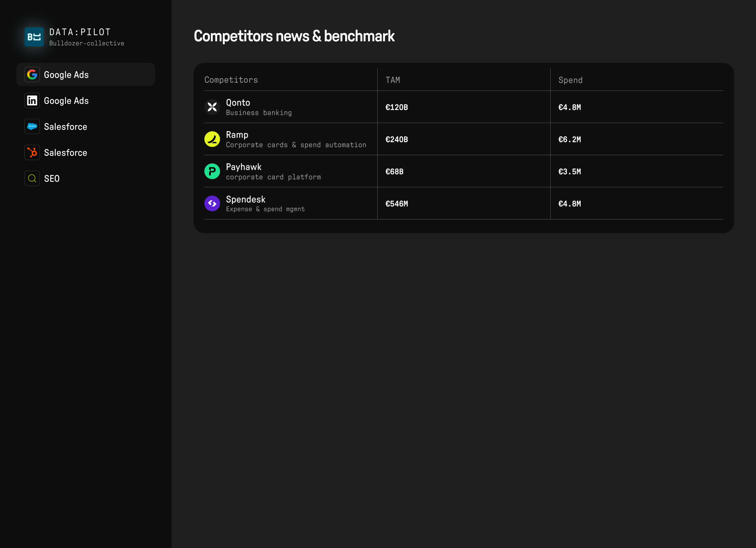Click the Data:Pilot logo icon
756x548 pixels.
[x=34, y=37]
